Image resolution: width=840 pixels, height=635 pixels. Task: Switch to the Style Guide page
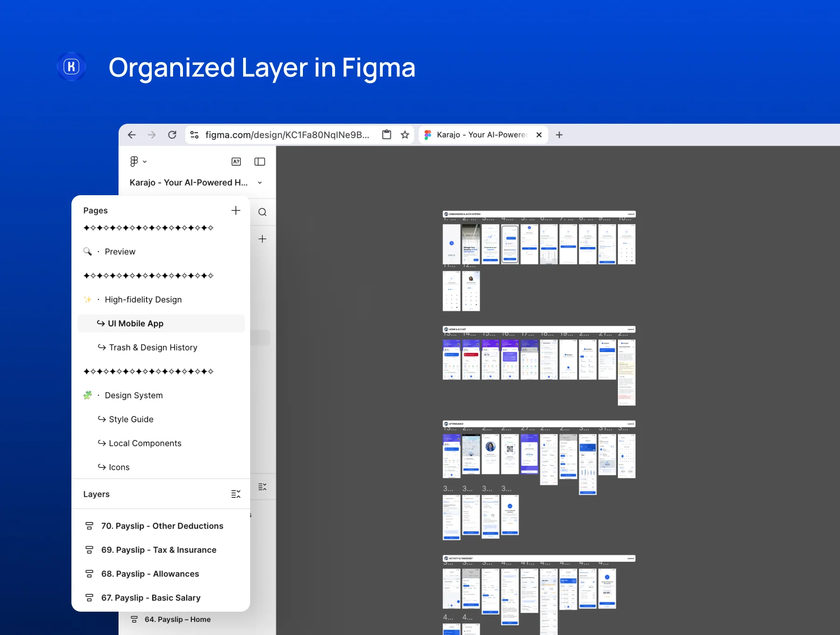[x=161, y=419]
